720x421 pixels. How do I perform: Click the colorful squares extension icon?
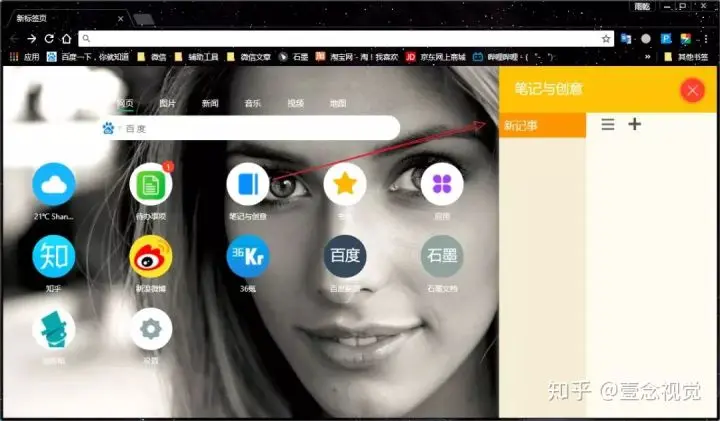(x=686, y=39)
